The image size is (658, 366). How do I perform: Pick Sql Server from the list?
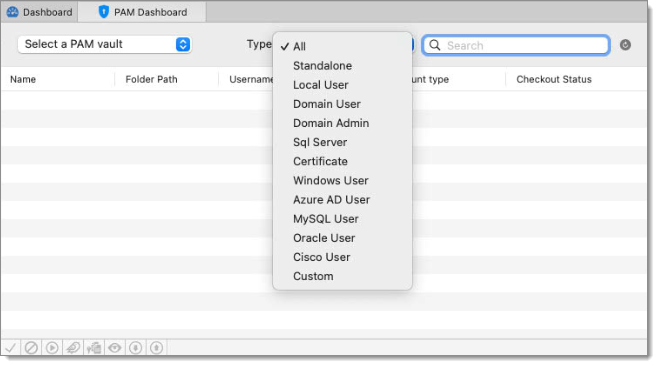coord(342,142)
